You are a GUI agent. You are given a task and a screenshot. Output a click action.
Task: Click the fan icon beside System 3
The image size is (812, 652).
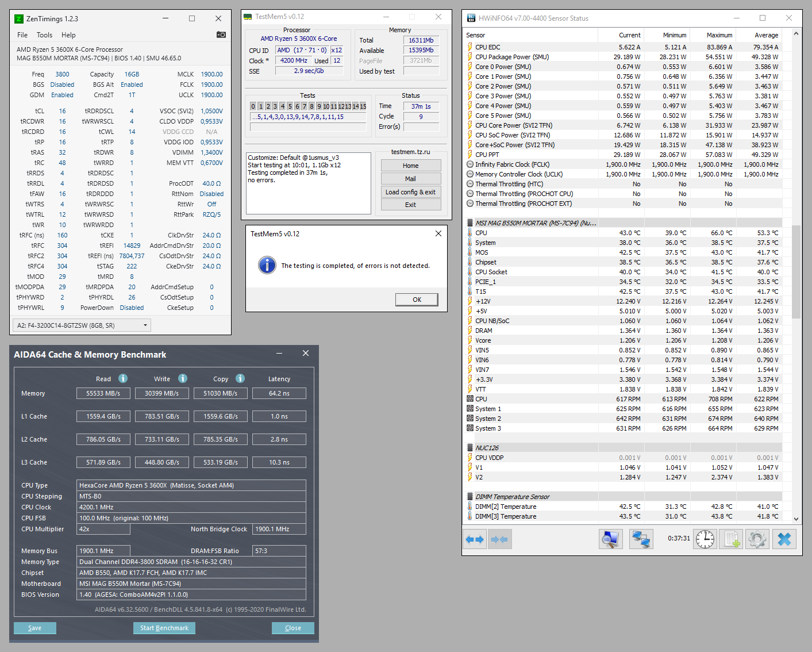tap(470, 428)
